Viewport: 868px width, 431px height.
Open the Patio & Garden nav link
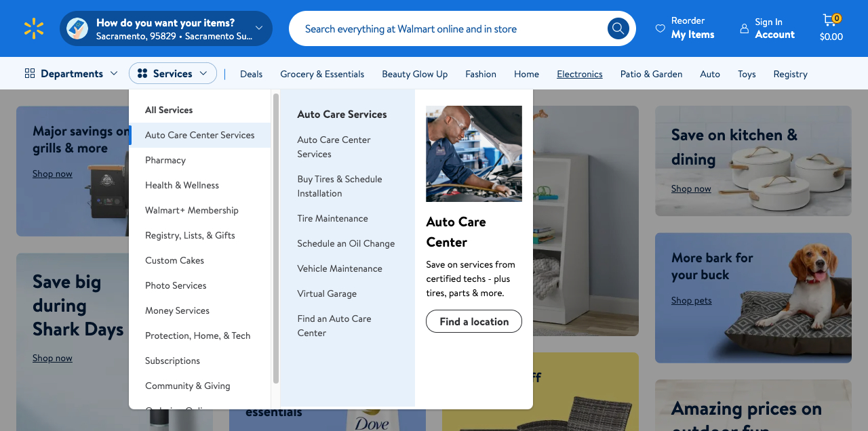652,74
